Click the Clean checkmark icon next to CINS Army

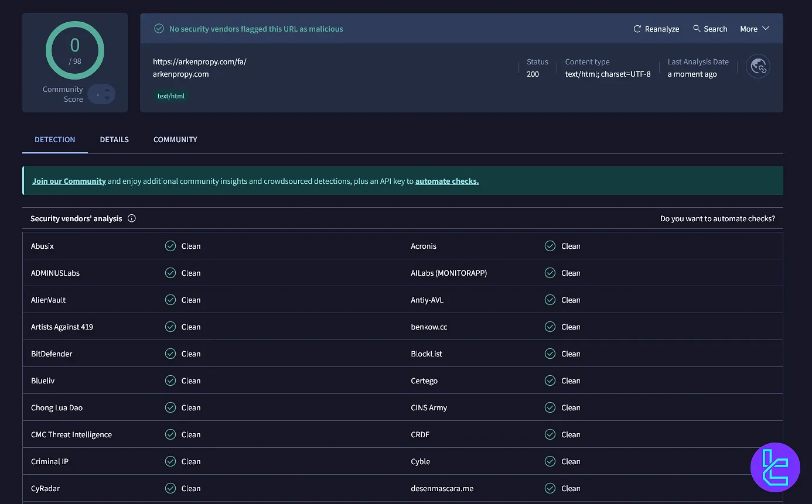pos(550,407)
